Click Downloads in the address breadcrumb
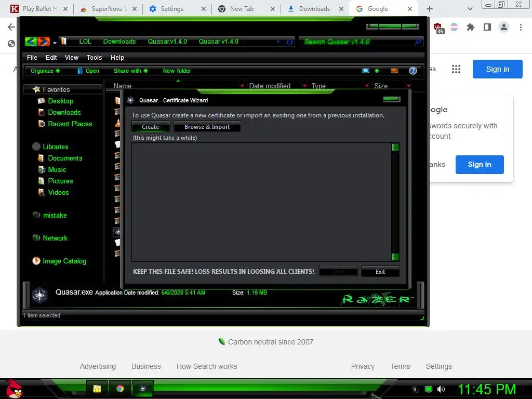532x399 pixels. pos(119,42)
